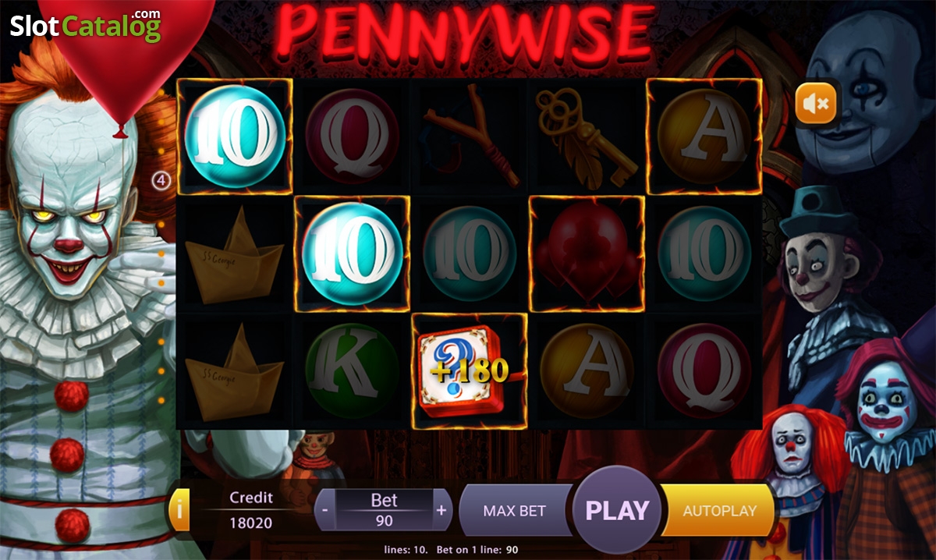Decrease the bet with minus button
The height and width of the screenshot is (560, 936).
click(324, 510)
